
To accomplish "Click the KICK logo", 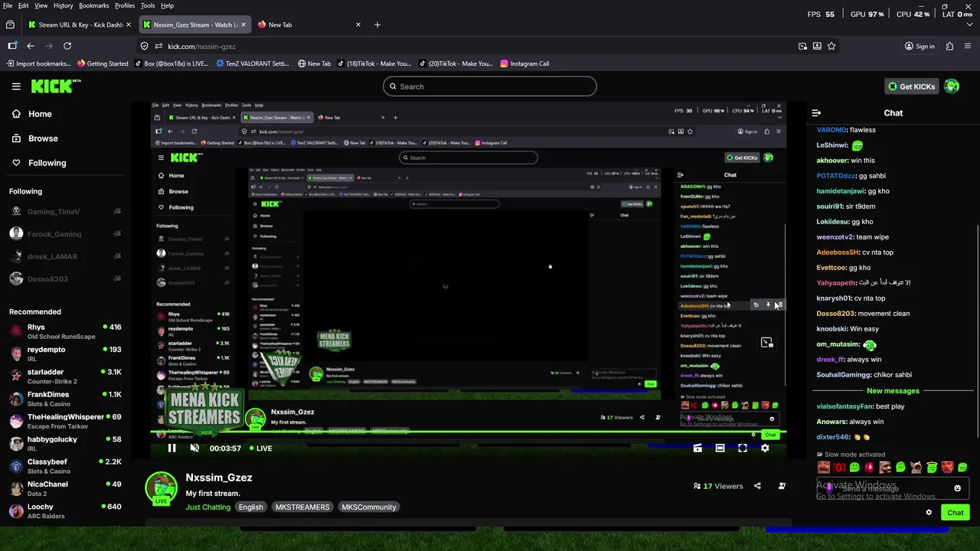I will click(55, 86).
